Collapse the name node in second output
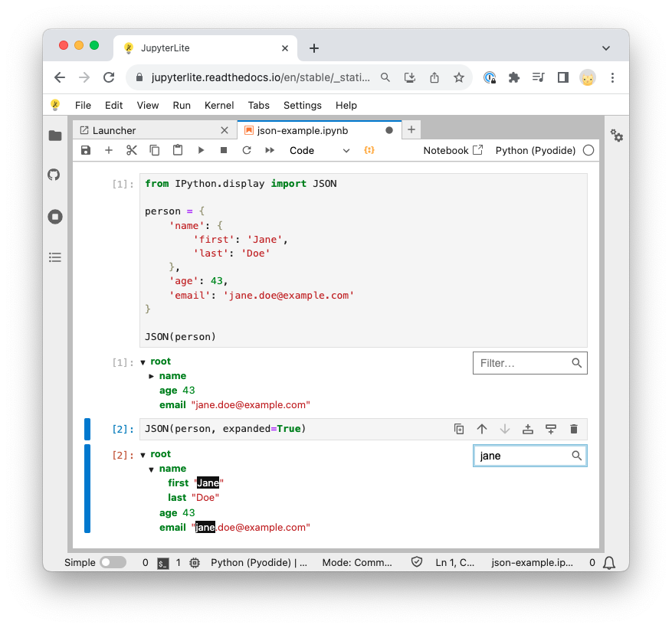Image resolution: width=672 pixels, height=628 pixels. [151, 469]
